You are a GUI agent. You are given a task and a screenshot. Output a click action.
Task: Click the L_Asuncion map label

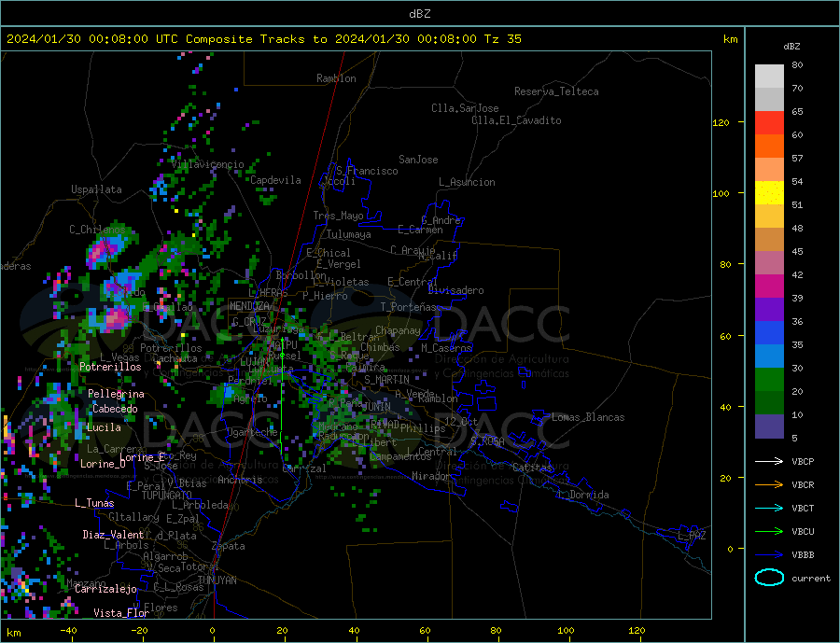[x=468, y=182]
